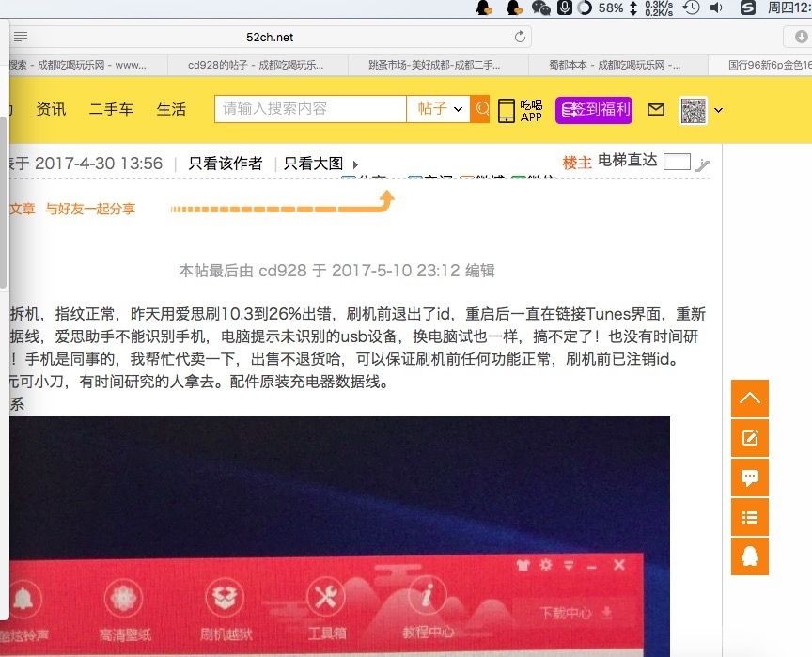Screen dimensions: 812x657
Task: Click the orange list view sidebar icon
Action: (x=749, y=517)
